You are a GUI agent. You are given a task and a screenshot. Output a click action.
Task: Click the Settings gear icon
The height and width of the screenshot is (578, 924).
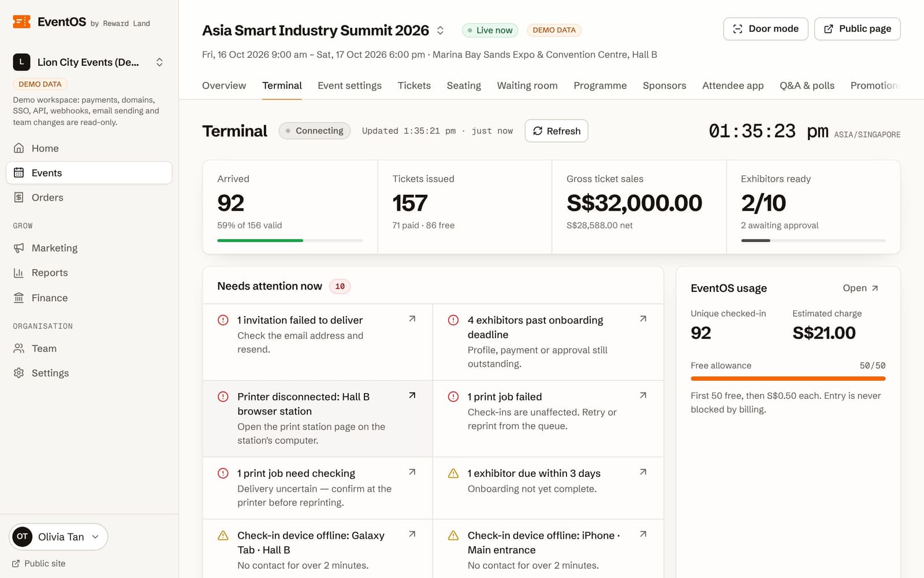(19, 373)
